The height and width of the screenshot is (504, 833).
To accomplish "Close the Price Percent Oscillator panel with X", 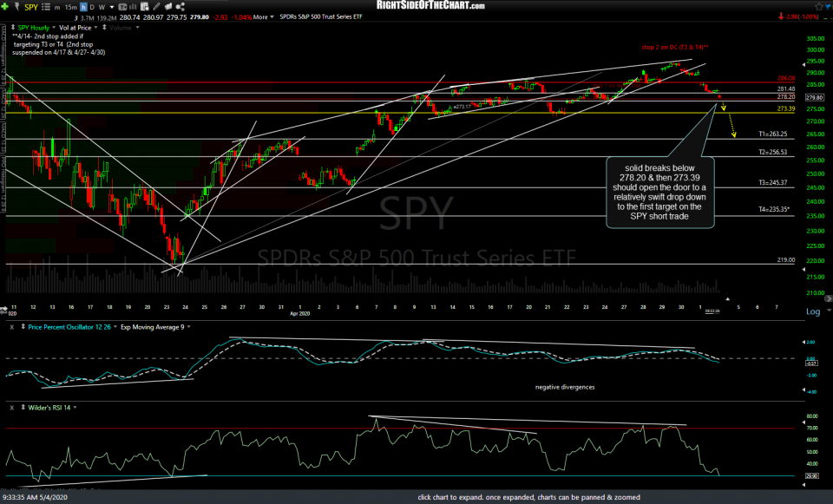I will click(10, 327).
